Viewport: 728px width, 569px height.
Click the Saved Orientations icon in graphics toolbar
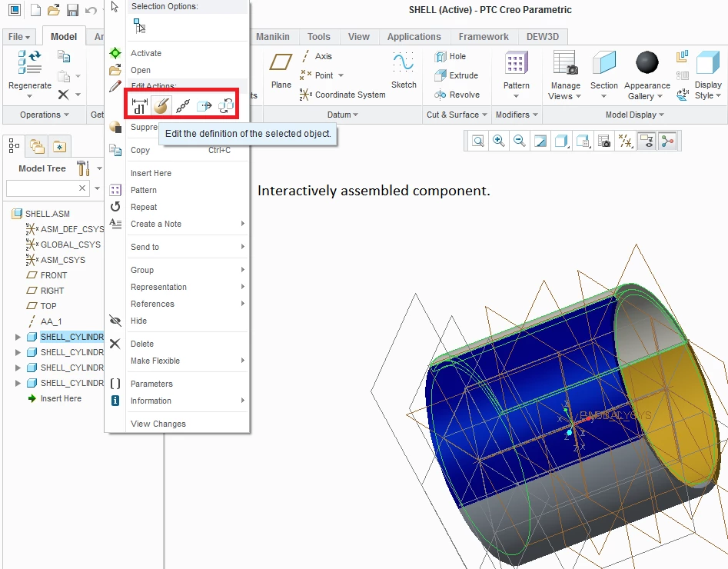coord(583,141)
